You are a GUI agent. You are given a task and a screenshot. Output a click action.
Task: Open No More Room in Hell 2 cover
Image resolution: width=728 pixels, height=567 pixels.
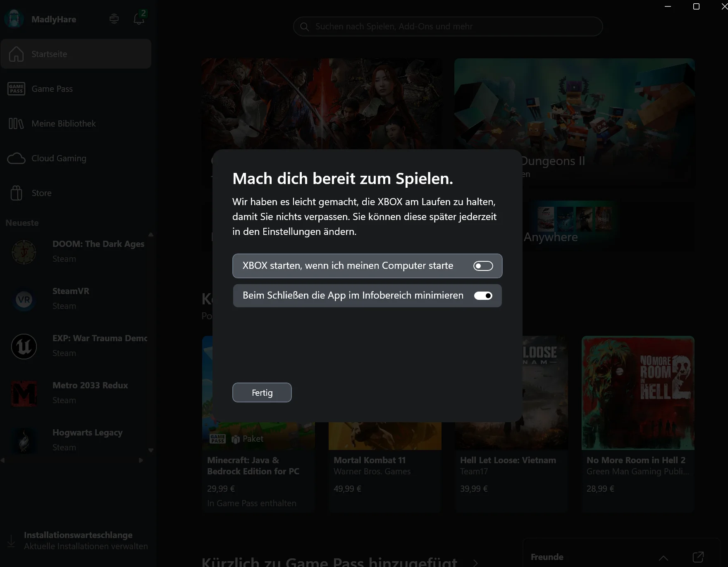coord(638,393)
